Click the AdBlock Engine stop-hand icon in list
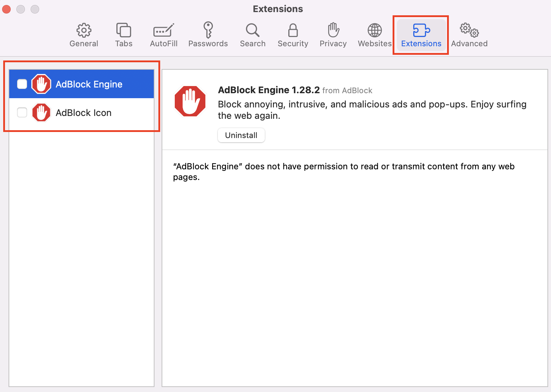This screenshot has height=392, width=551. (x=41, y=84)
